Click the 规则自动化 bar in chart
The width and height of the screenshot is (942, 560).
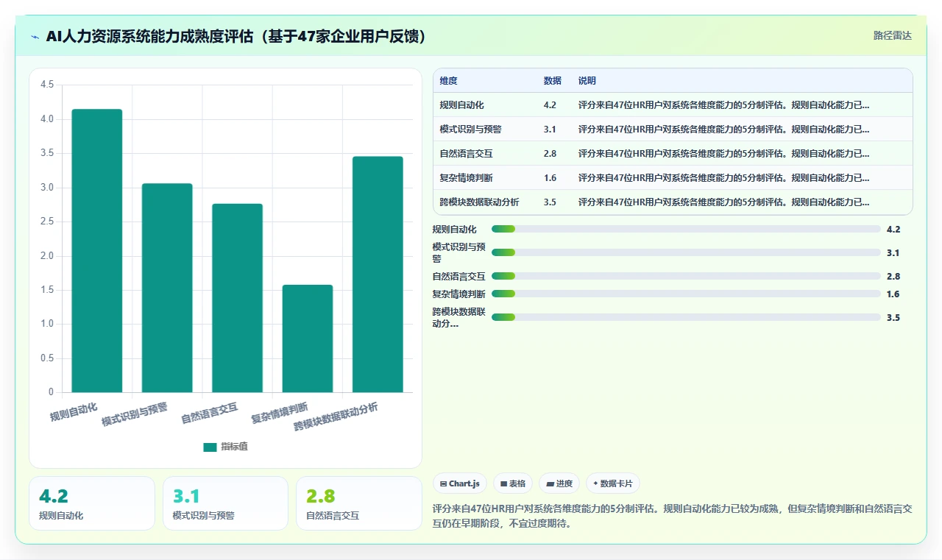[97, 250]
